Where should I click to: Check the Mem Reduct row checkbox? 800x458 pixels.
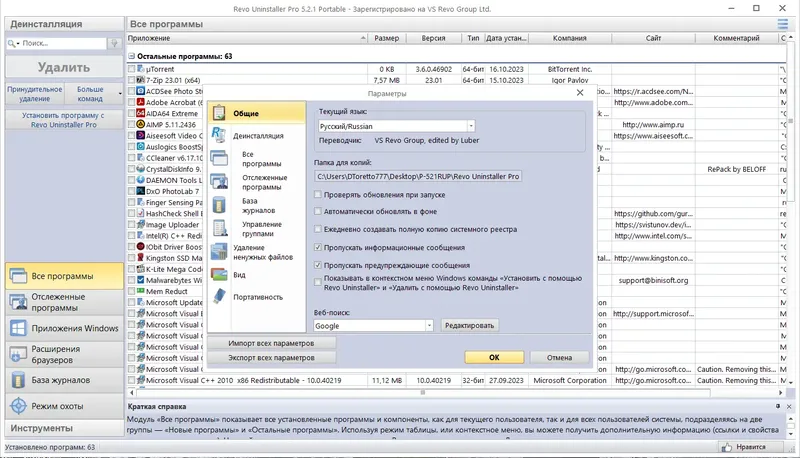tap(132, 291)
